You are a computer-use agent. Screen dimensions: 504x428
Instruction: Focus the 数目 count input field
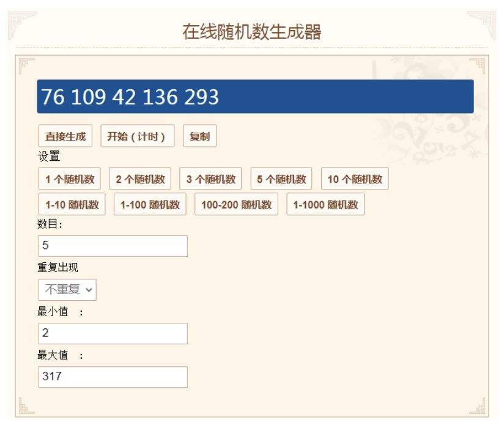tap(113, 246)
